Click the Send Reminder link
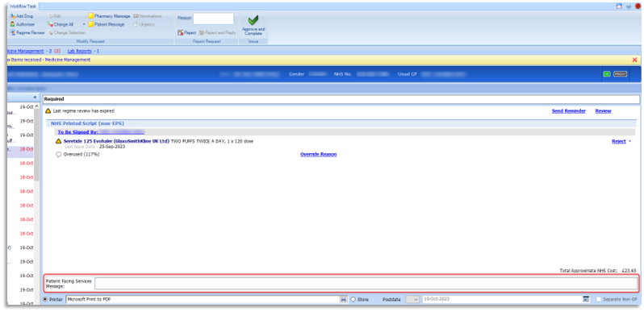Viewport: 644px width, 312px height. pyautogui.click(x=568, y=111)
